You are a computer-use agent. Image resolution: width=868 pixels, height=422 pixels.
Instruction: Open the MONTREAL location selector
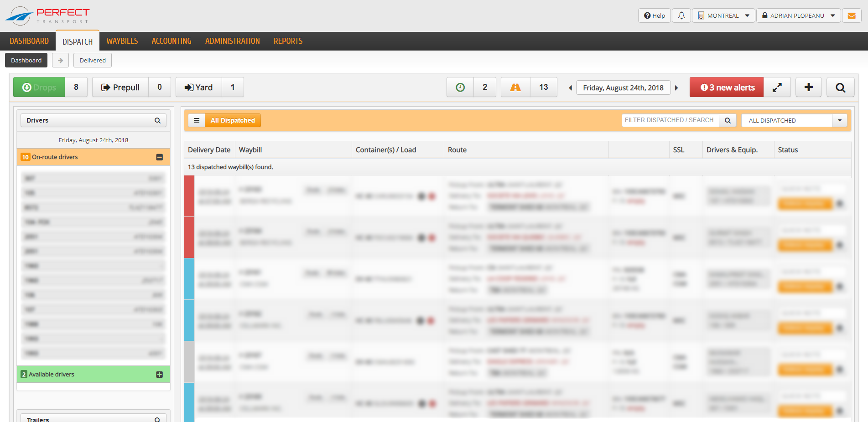[723, 15]
